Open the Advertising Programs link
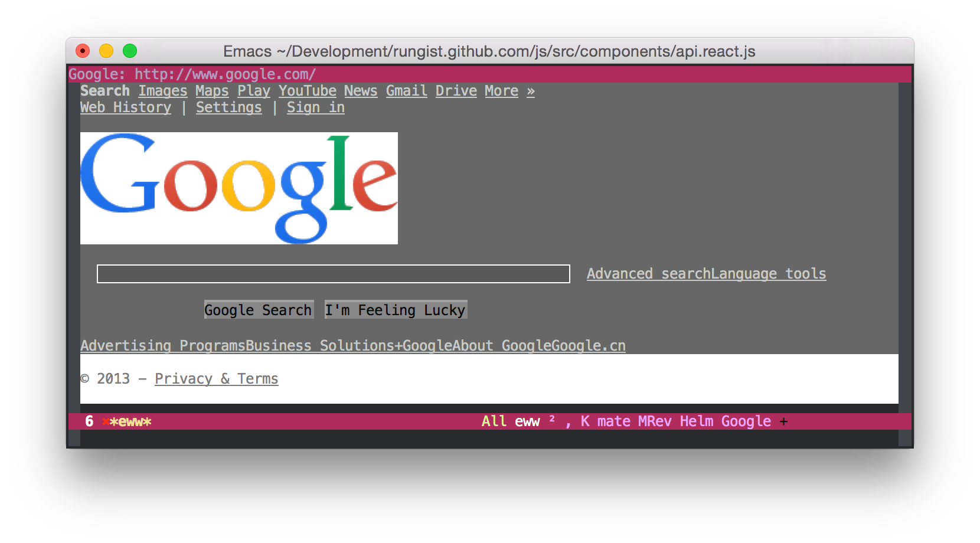 (163, 346)
